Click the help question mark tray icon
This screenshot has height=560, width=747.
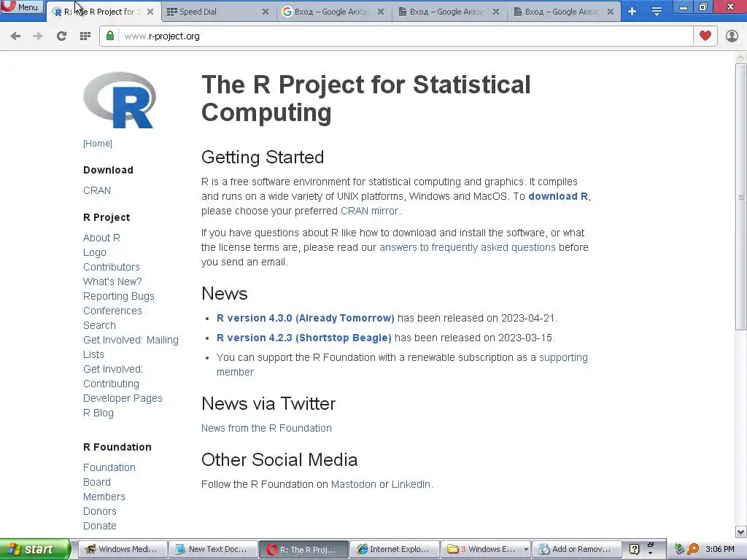tap(634, 549)
